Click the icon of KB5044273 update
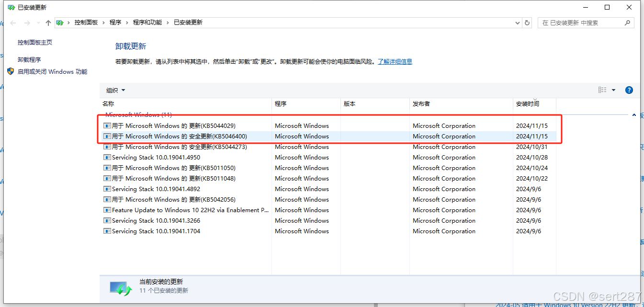Viewport: 644px width, 307px height. pyautogui.click(x=107, y=147)
